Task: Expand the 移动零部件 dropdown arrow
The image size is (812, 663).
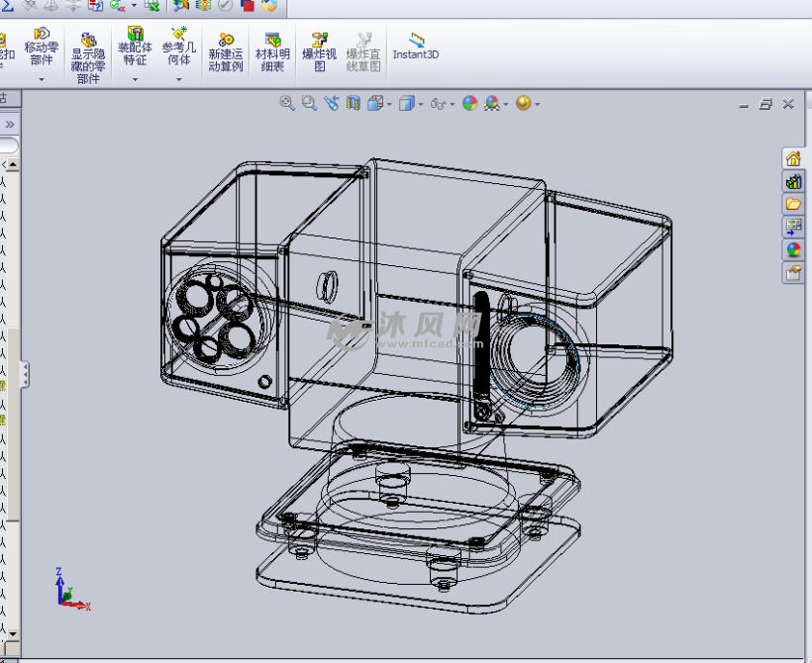Action: click(42, 79)
